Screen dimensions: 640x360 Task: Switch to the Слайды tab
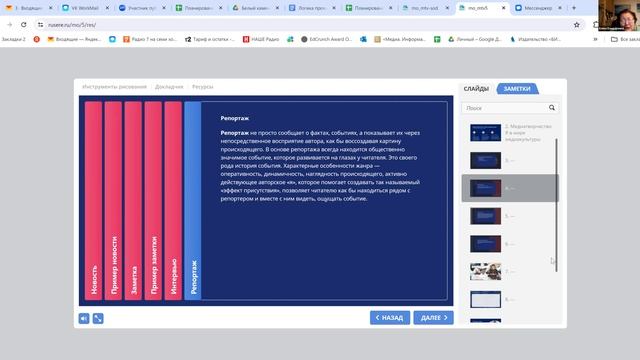tap(476, 89)
